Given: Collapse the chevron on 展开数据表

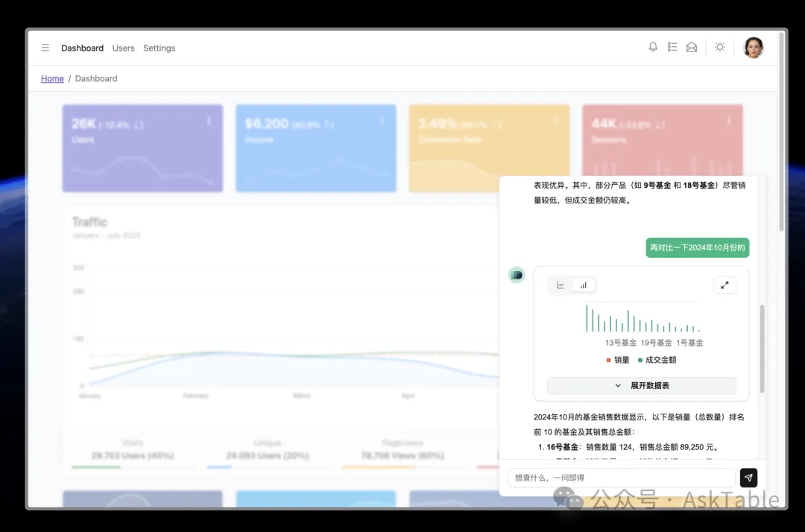Looking at the screenshot, I should 618,385.
